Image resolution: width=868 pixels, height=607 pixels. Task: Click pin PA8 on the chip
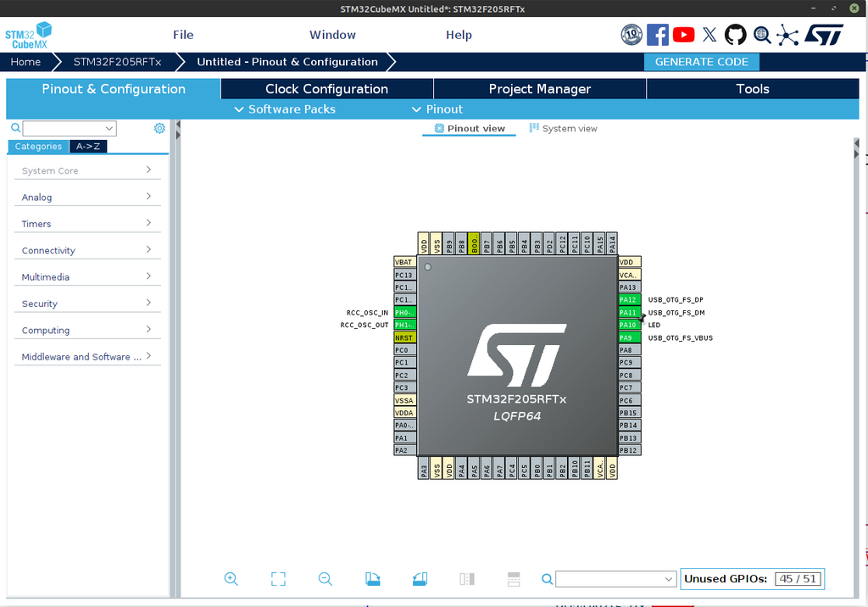click(x=630, y=350)
